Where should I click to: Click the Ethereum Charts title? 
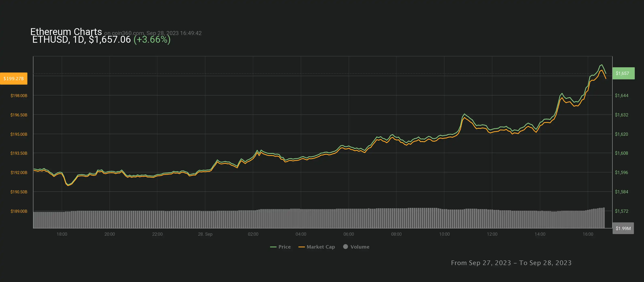coord(66,32)
